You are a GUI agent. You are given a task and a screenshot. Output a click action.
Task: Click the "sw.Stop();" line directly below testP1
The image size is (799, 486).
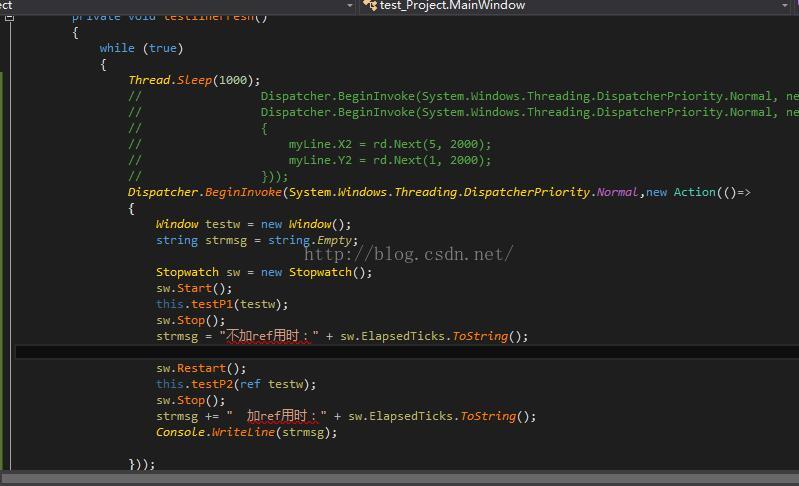[x=191, y=320]
